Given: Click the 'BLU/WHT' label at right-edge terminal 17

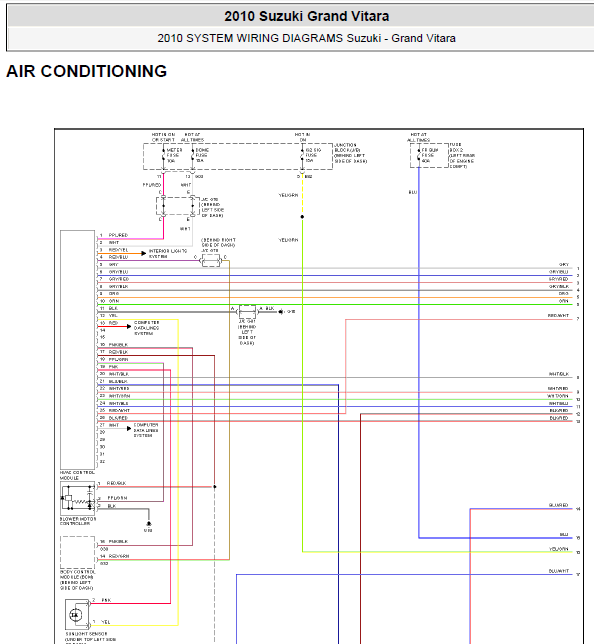Looking at the screenshot, I should (559, 571).
